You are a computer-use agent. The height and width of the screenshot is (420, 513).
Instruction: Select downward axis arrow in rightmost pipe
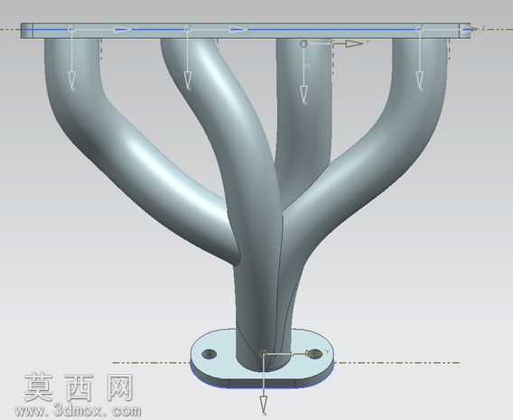click(x=420, y=80)
